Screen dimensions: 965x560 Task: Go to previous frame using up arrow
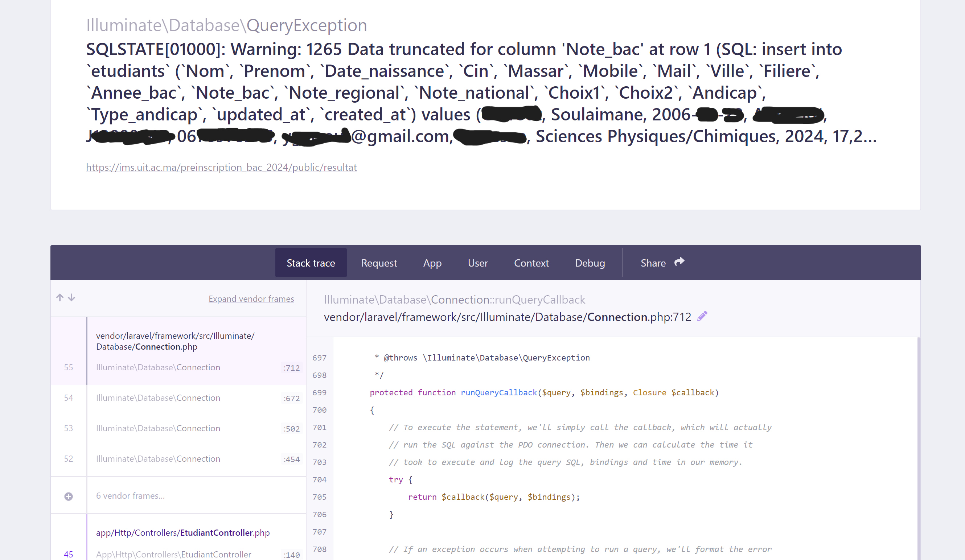[60, 297]
